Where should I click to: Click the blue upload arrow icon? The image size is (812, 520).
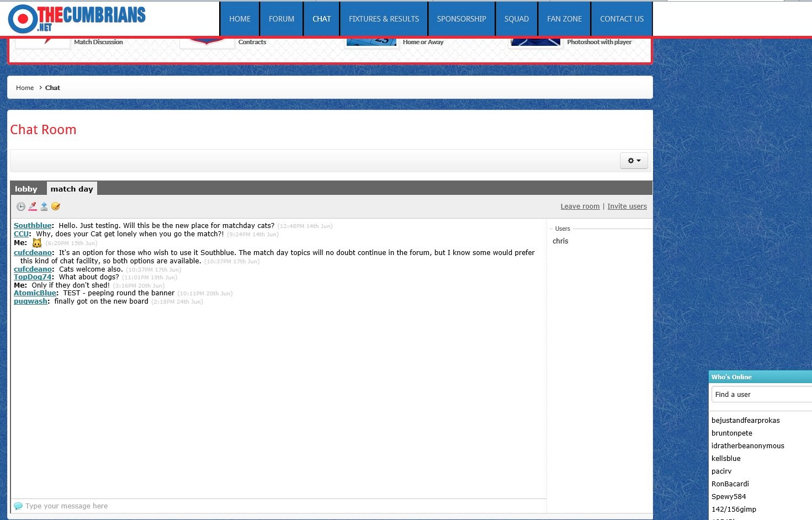[x=44, y=206]
